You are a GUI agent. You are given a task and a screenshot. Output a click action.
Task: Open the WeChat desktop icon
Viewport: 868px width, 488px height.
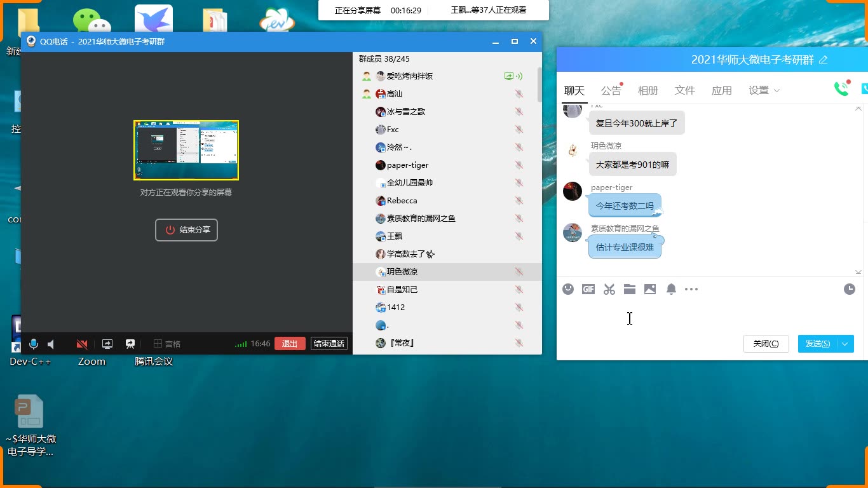(x=92, y=21)
